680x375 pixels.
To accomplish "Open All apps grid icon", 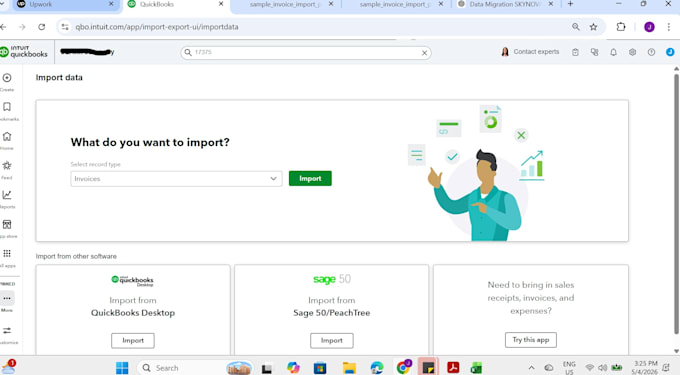I will (7, 254).
